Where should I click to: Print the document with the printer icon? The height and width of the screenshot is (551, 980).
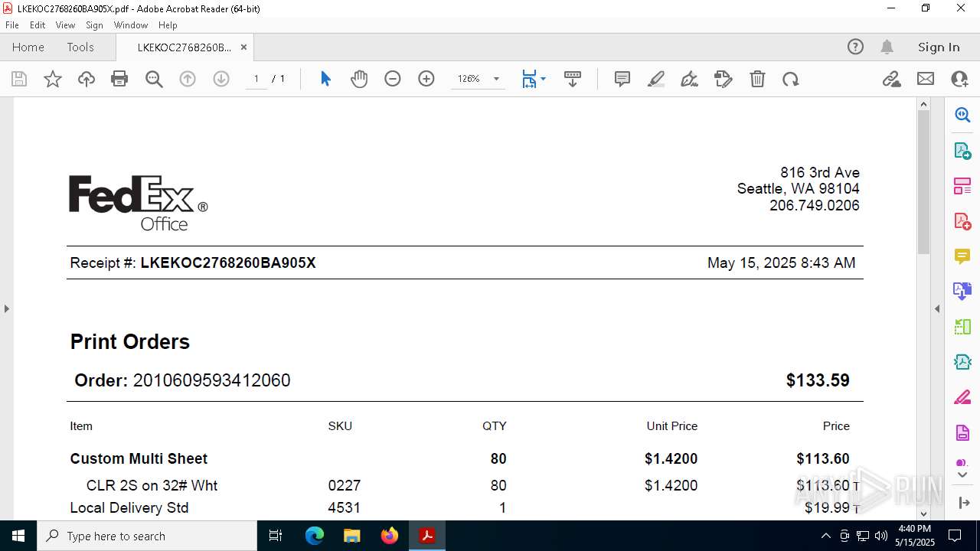click(119, 79)
